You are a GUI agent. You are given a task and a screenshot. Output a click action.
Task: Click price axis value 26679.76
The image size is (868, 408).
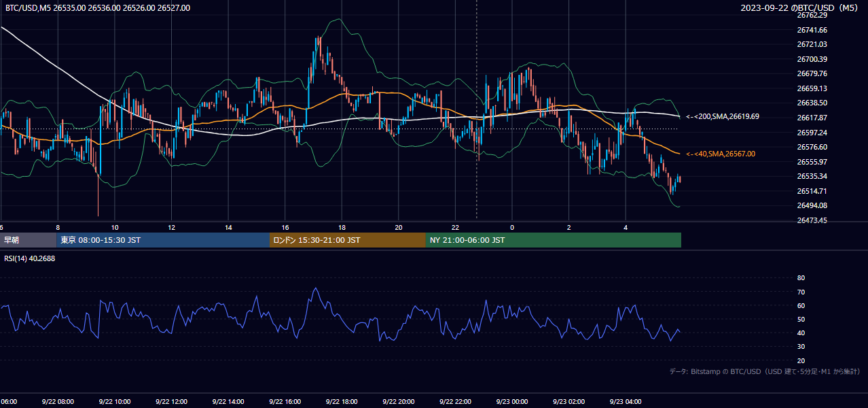click(x=812, y=73)
